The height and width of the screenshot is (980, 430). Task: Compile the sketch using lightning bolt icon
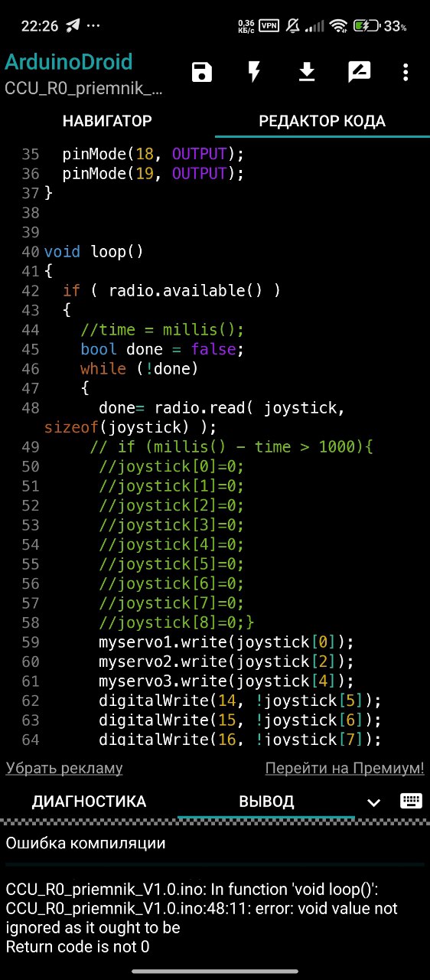(254, 73)
